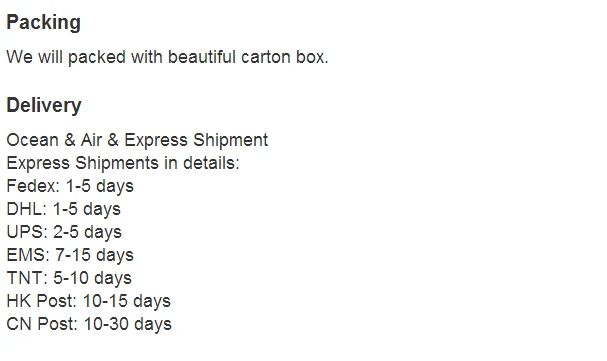Click the word Ocean in delivery text
Image resolution: width=607 pixels, height=361 pixels.
pyautogui.click(x=33, y=140)
